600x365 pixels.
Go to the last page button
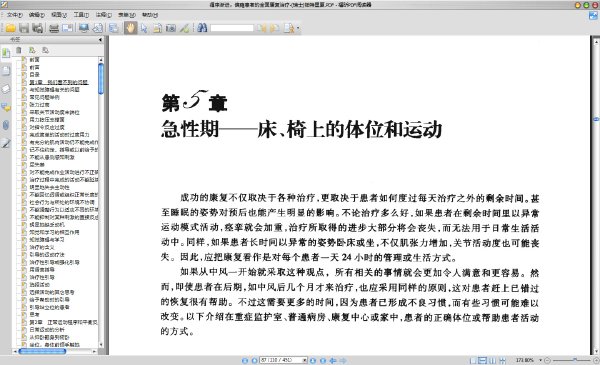(323, 360)
